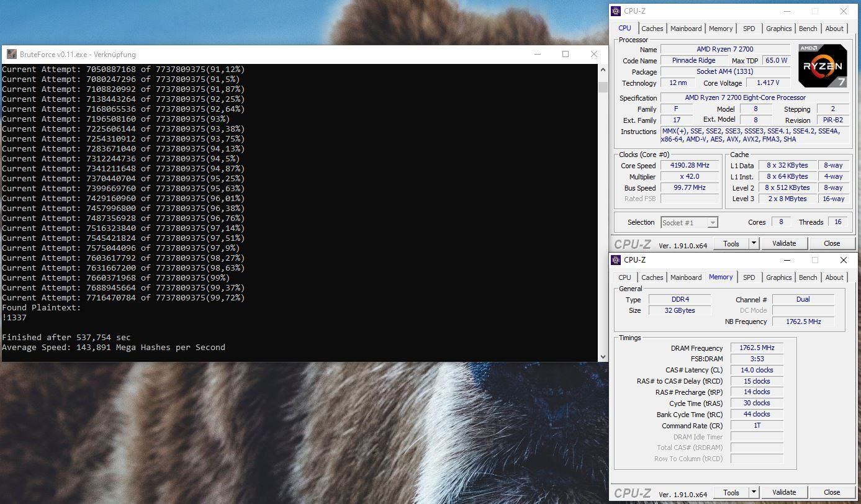The width and height of the screenshot is (861, 504).
Task: Click the memory Type value DDR4
Action: click(x=679, y=299)
